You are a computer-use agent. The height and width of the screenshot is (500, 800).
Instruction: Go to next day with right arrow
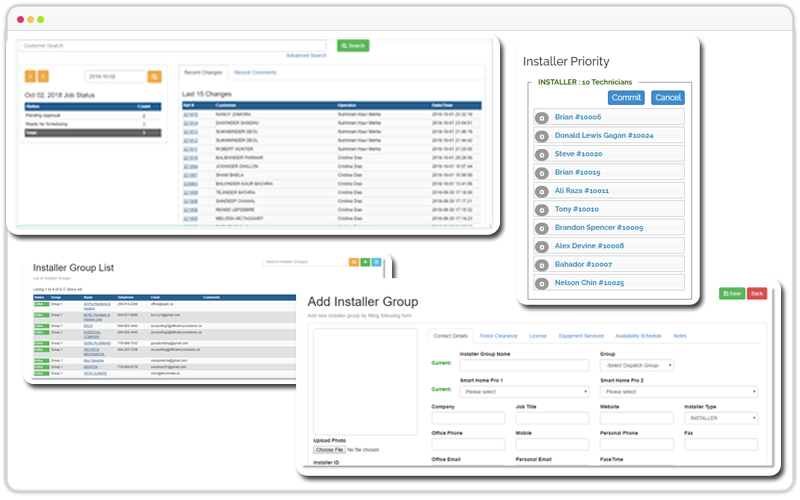click(x=43, y=76)
